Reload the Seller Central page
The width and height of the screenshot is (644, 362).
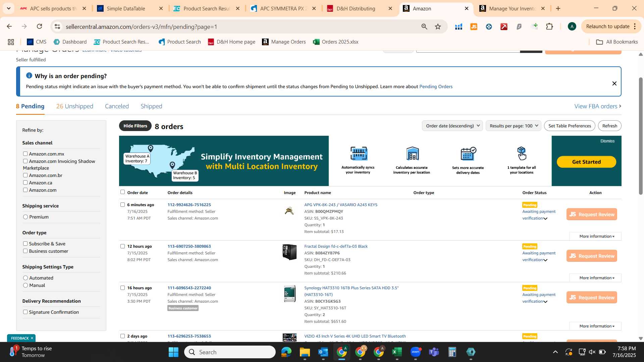pos(39,26)
